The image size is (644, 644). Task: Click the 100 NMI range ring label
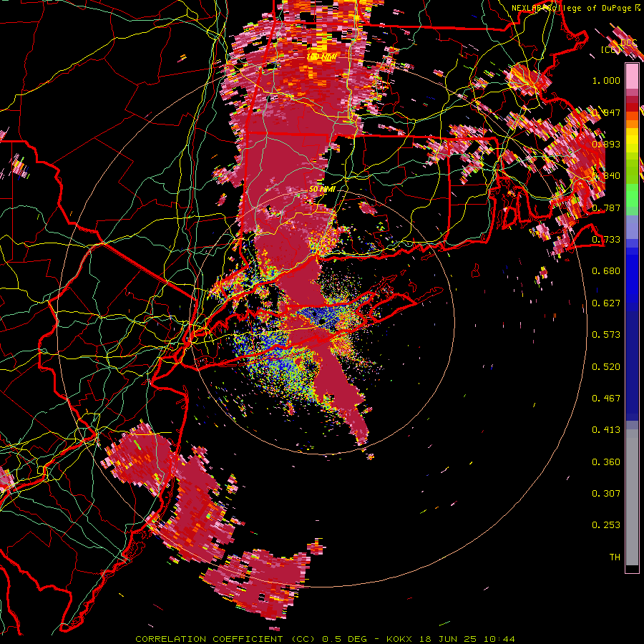(x=321, y=57)
